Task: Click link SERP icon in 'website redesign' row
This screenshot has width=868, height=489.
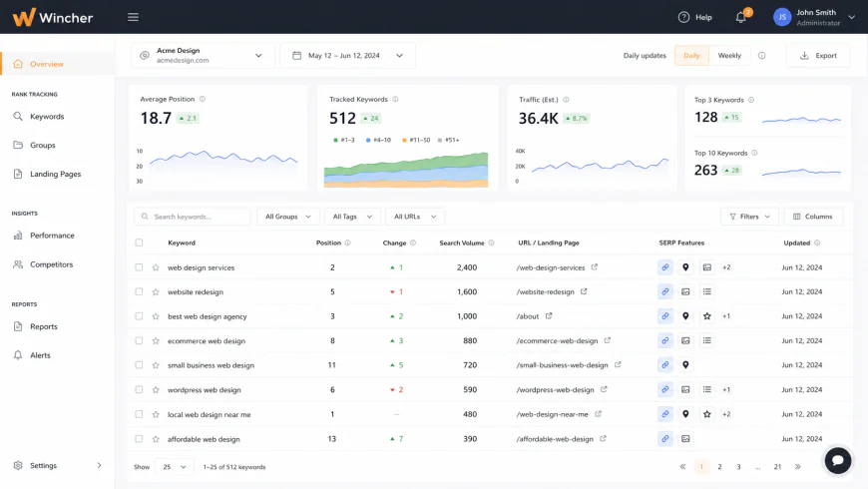Action: tap(664, 291)
